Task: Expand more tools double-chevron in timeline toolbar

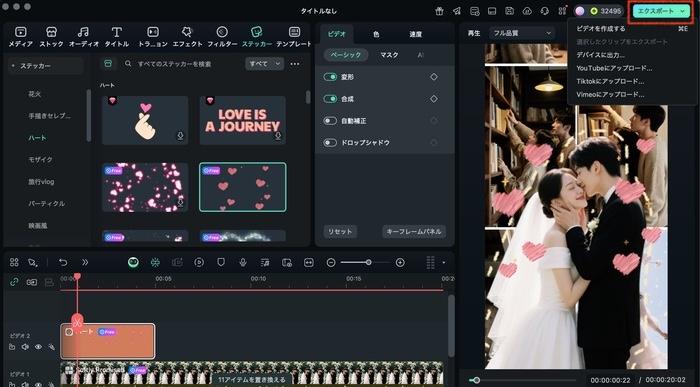Action: [x=85, y=262]
